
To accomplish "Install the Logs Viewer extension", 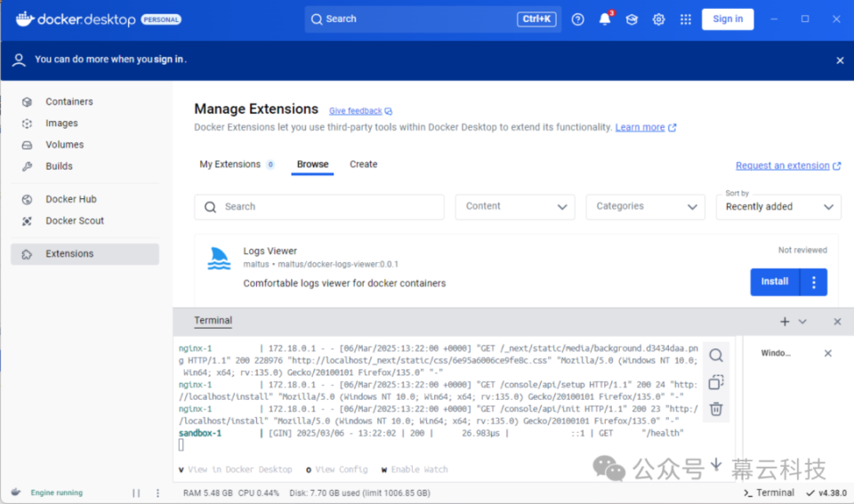I will (775, 282).
